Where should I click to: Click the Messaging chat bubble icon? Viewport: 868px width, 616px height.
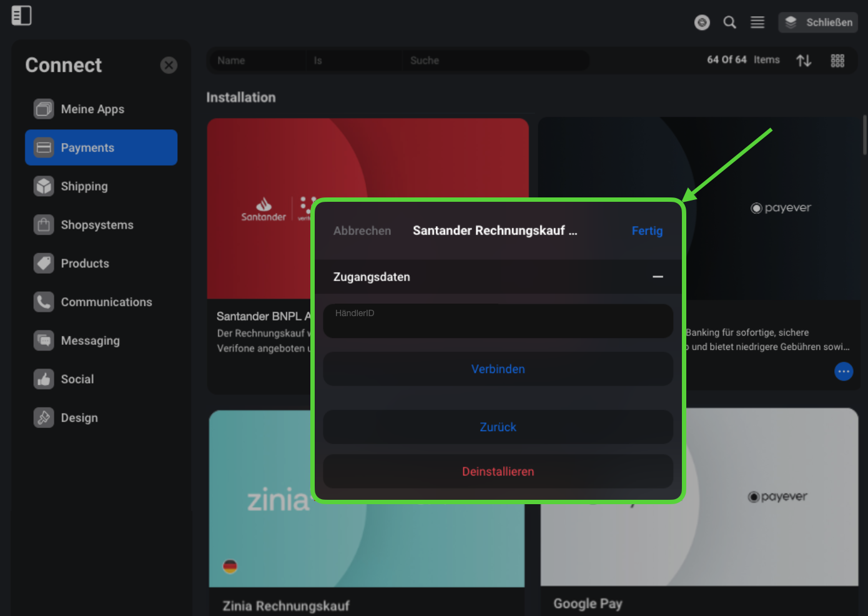coord(44,340)
